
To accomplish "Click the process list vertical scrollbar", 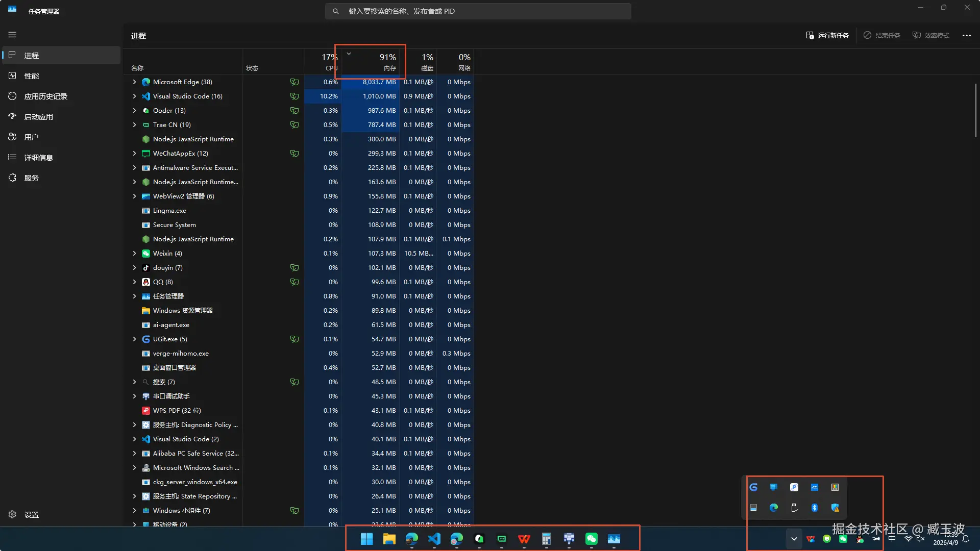I will click(975, 110).
